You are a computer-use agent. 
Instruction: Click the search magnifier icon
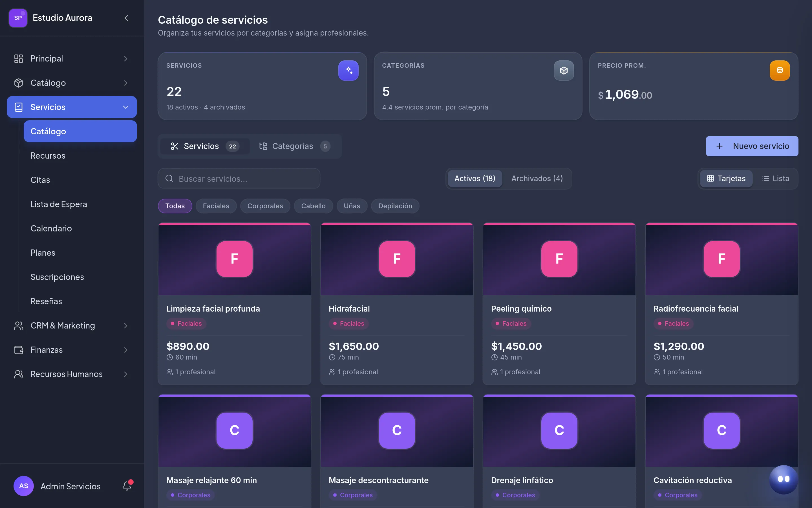(x=169, y=178)
